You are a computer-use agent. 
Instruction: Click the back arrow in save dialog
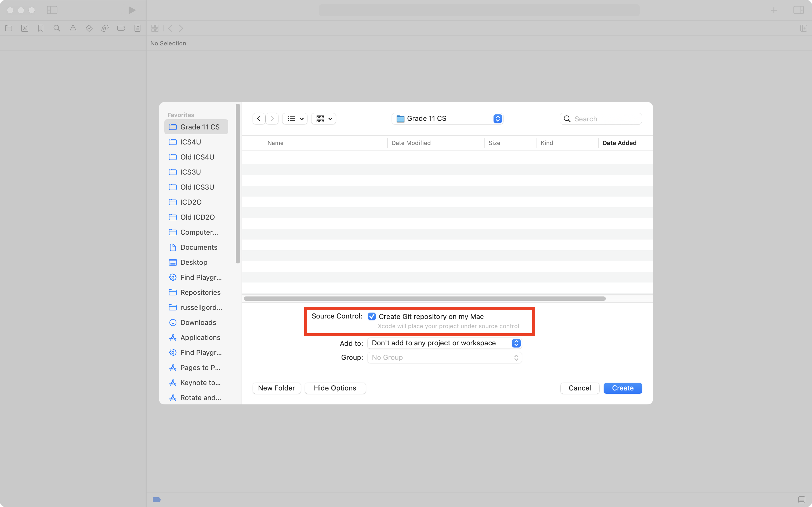pyautogui.click(x=259, y=119)
